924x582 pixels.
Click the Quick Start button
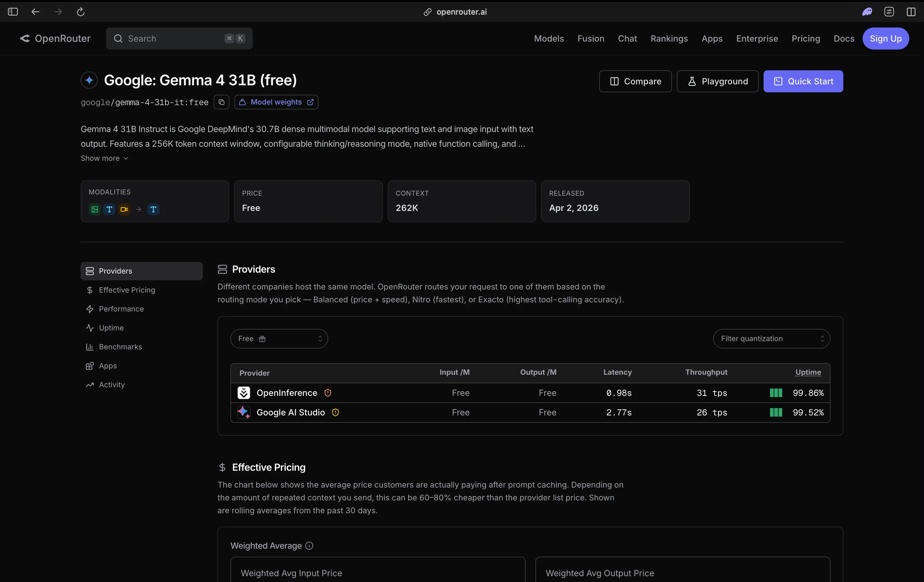803,81
